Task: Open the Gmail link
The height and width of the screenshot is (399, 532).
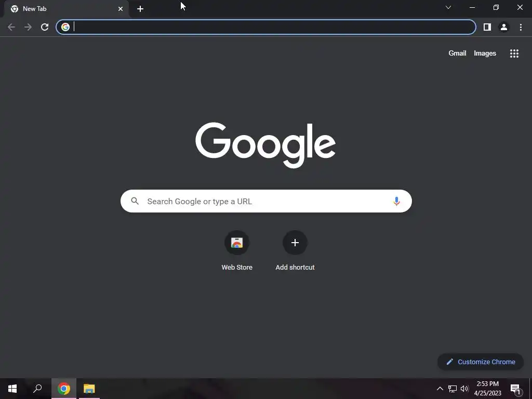Action: [457, 54]
